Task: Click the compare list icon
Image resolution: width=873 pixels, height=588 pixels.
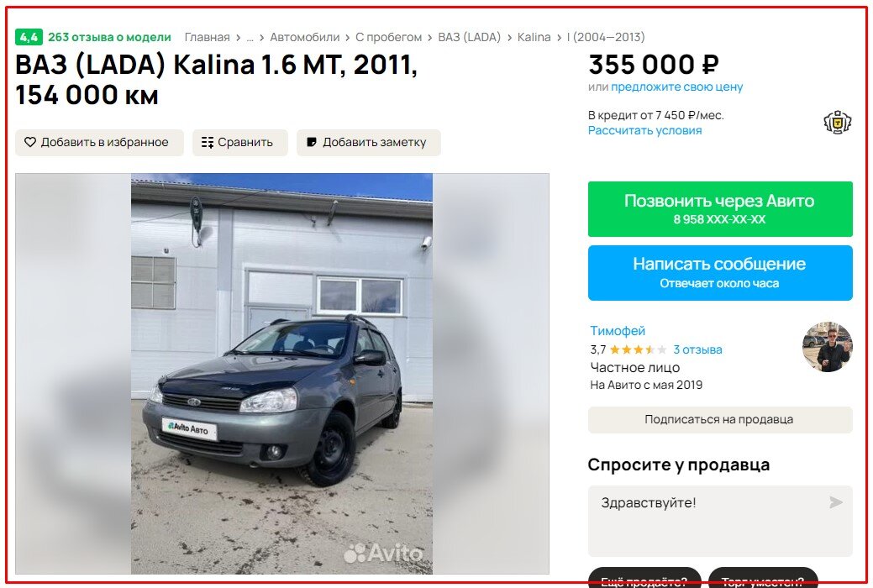Action: click(208, 143)
